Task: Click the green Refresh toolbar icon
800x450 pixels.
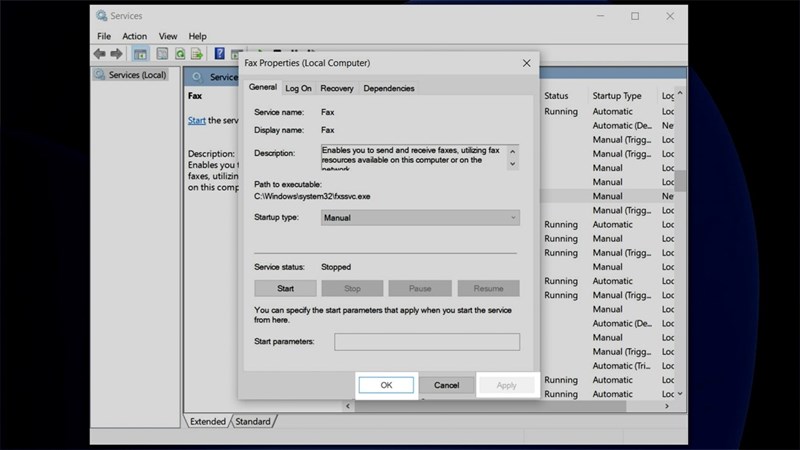Action: tap(180, 54)
